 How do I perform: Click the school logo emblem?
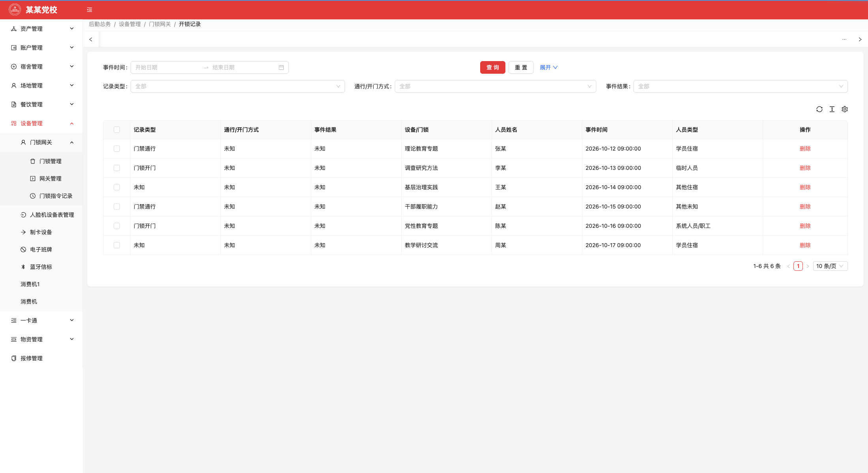pyautogui.click(x=15, y=9)
